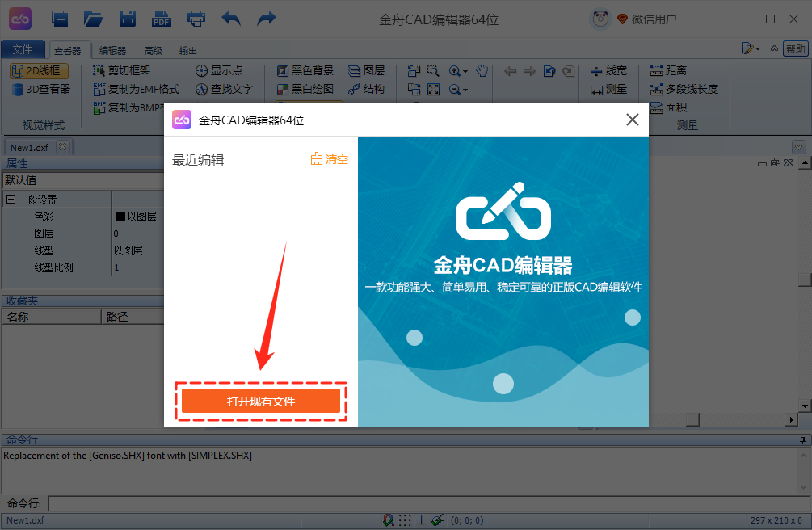The width and height of the screenshot is (812, 530).
Task: Select the zoom window magnifier icon
Action: [x=433, y=70]
